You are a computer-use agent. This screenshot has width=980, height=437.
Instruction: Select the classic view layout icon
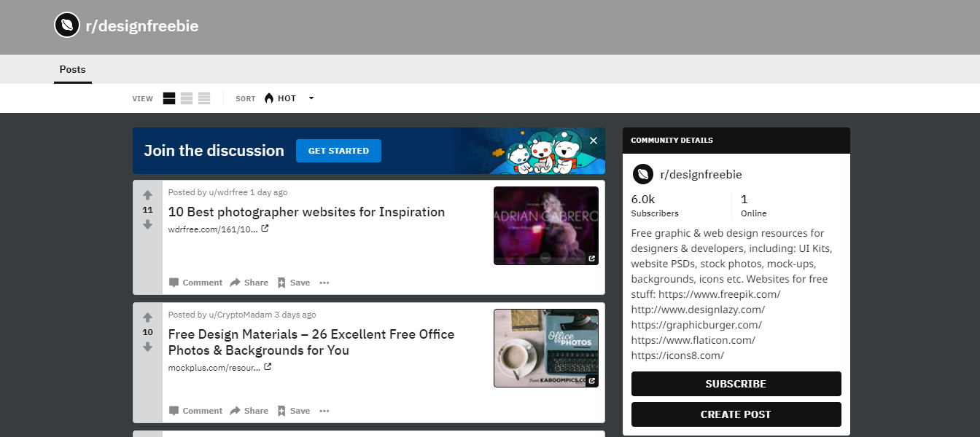(187, 98)
